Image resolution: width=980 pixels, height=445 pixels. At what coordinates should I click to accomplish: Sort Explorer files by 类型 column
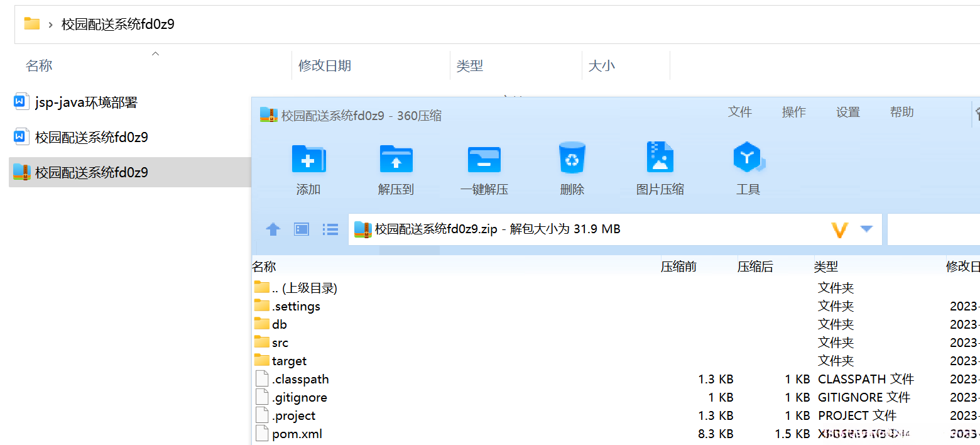point(470,65)
